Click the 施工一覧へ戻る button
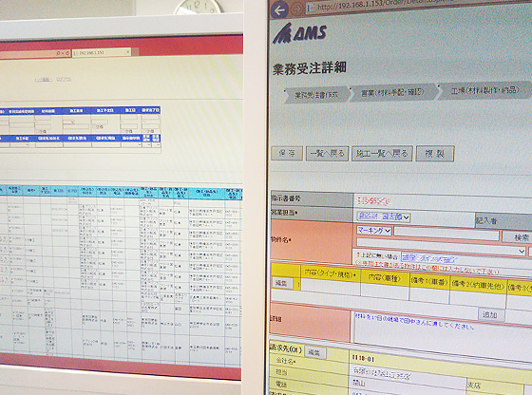This screenshot has width=532, height=395. [x=382, y=154]
